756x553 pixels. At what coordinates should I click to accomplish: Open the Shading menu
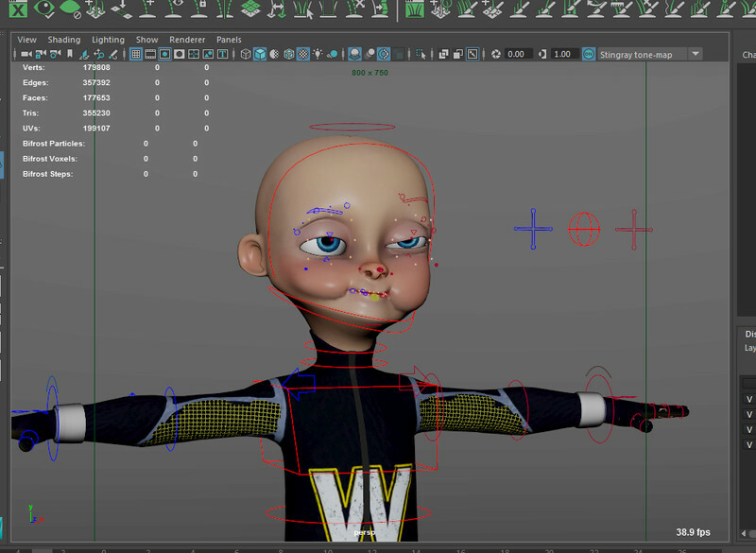tap(64, 39)
